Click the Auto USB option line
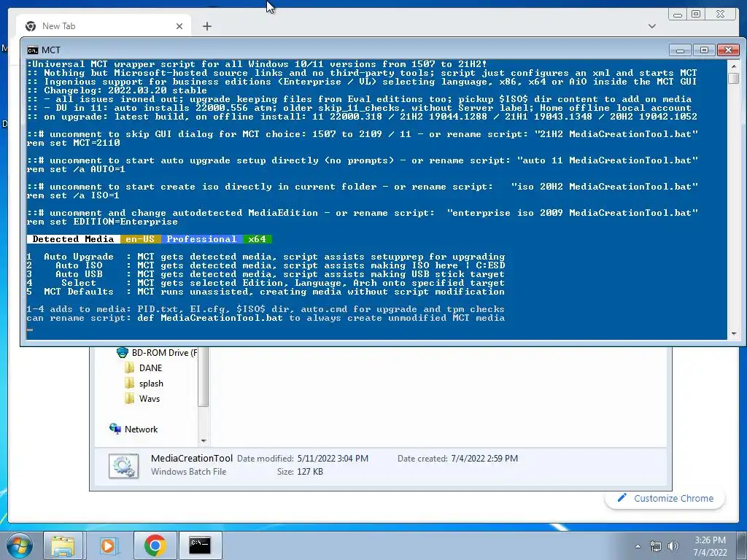747x560 pixels. [266, 274]
